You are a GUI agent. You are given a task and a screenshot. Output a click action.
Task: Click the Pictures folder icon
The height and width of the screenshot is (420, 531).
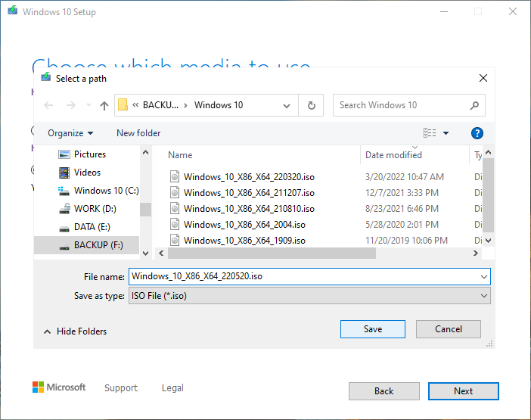click(64, 154)
